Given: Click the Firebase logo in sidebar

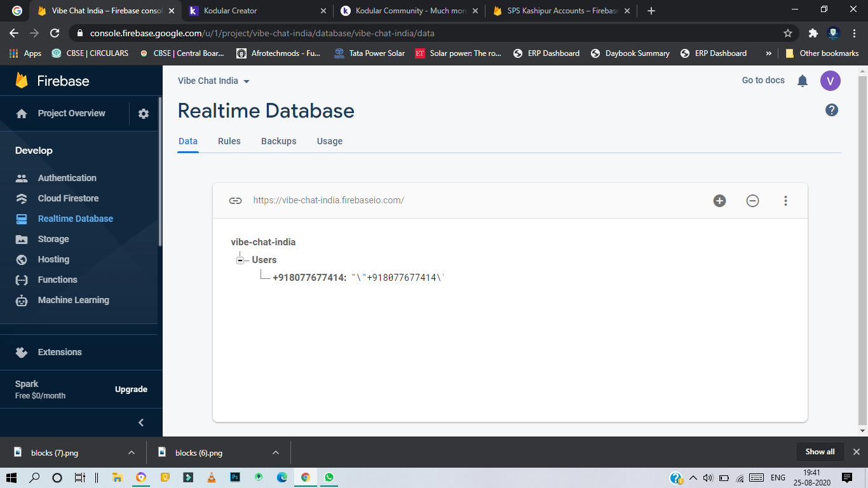Looking at the screenshot, I should pos(22,81).
